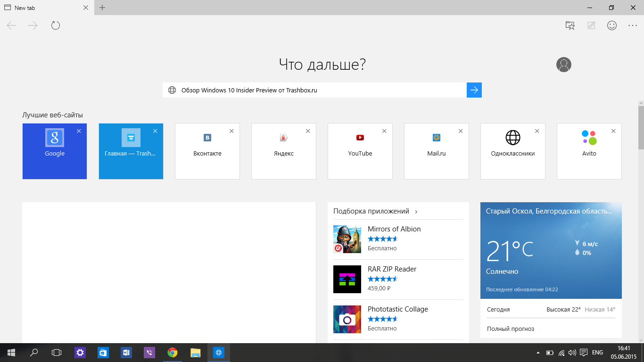Click the user profile avatar icon
Image resolution: width=644 pixels, height=362 pixels.
tap(563, 65)
